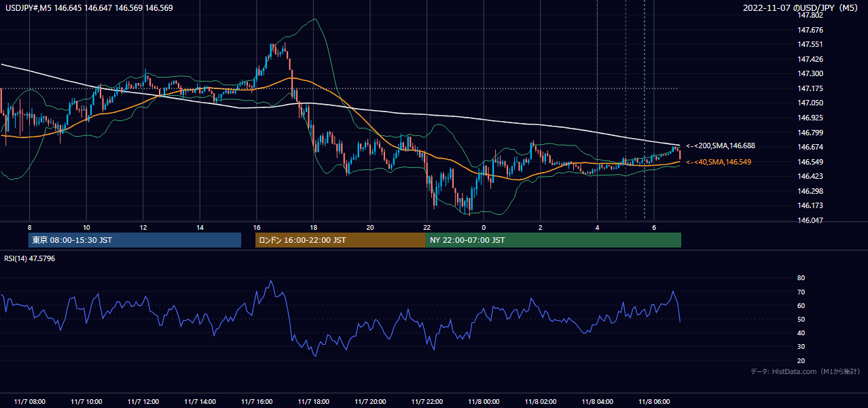Click RSI scale value 80
This screenshot has width=868, height=408.
point(801,278)
